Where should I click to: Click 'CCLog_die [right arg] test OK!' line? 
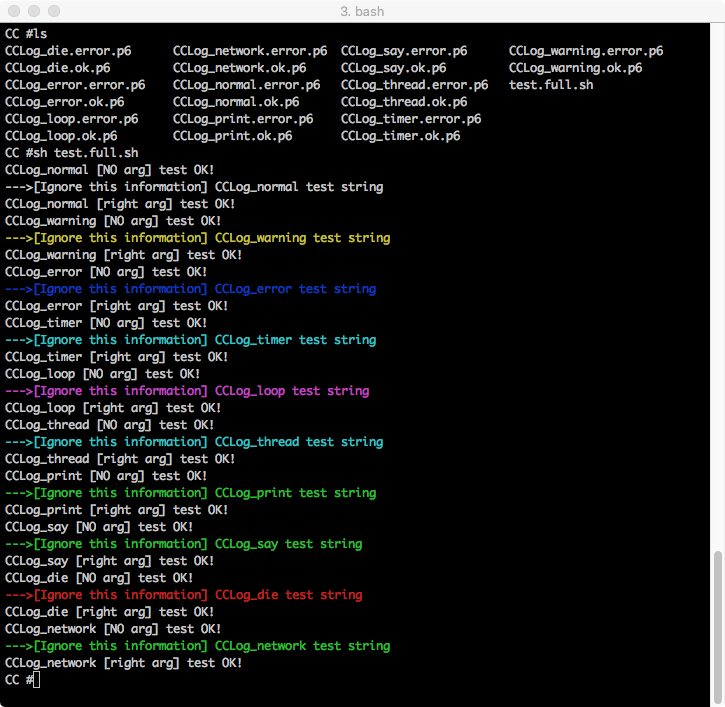110,612
